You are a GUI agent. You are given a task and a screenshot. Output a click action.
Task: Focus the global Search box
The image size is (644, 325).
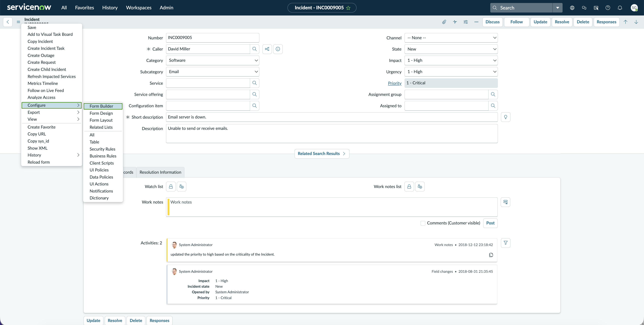521,8
